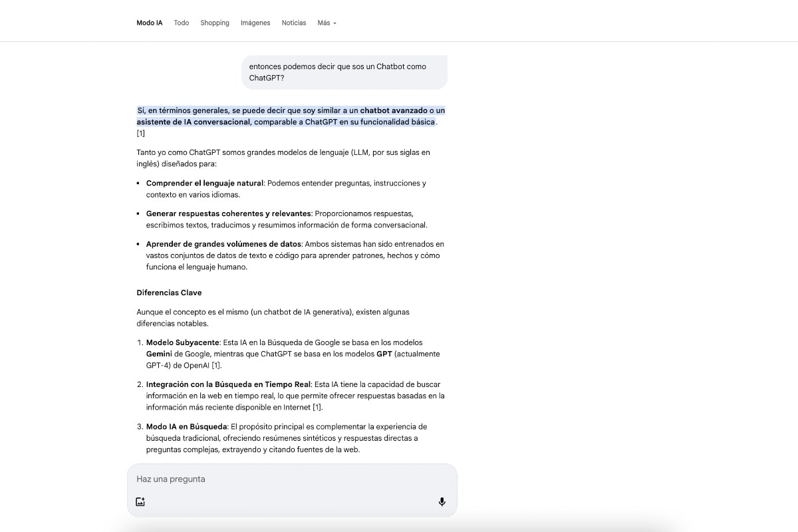Click the 'Aprender de grandes volúmenes de datos' bullet
This screenshot has width=798, height=532.
(223, 244)
